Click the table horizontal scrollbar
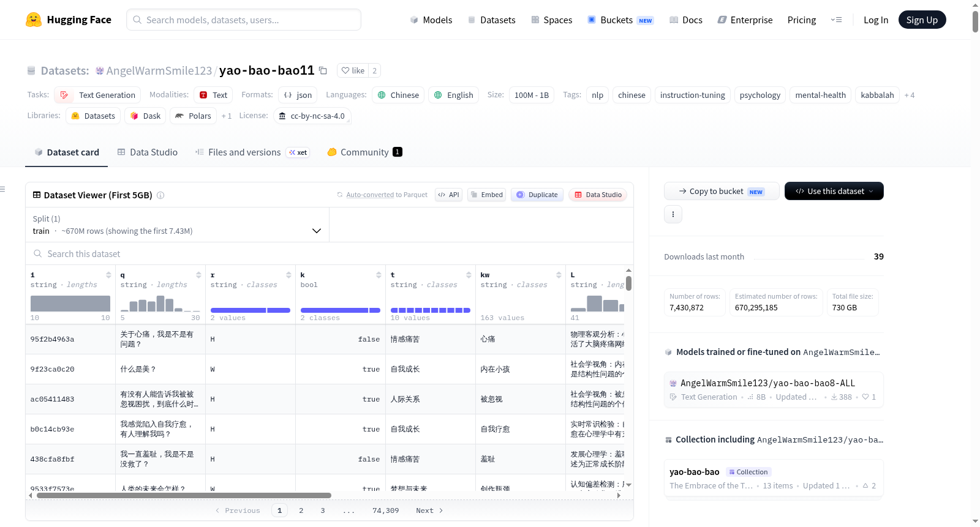The image size is (980, 527). coord(184,495)
